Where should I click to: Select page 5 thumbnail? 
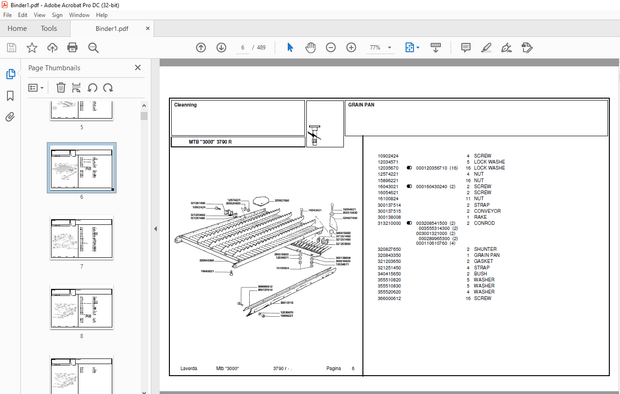[82, 110]
